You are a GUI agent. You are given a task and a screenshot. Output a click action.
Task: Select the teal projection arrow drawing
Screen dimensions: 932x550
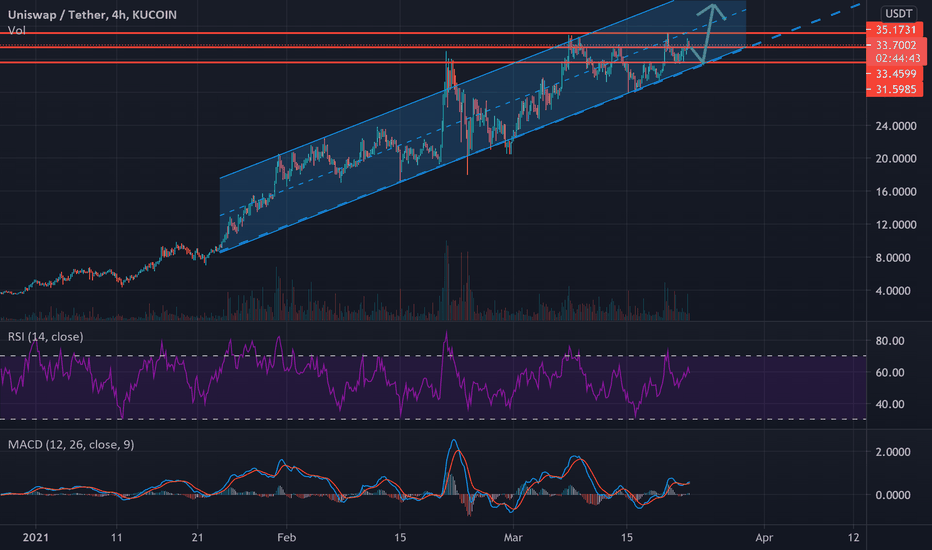[x=708, y=33]
